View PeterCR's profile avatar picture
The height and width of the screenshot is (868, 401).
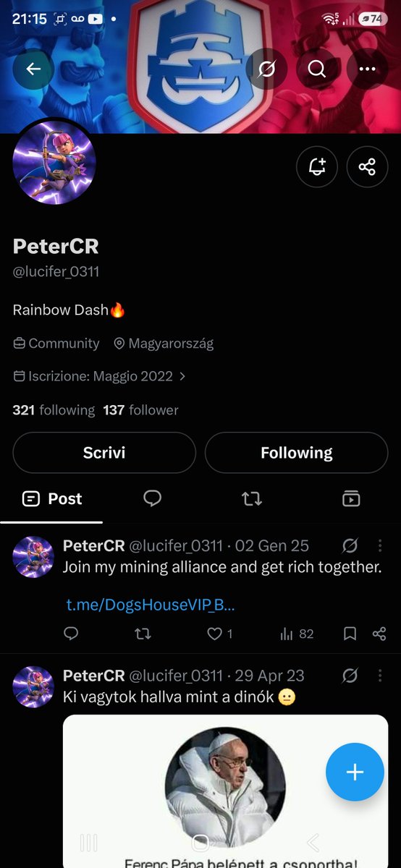[54, 163]
